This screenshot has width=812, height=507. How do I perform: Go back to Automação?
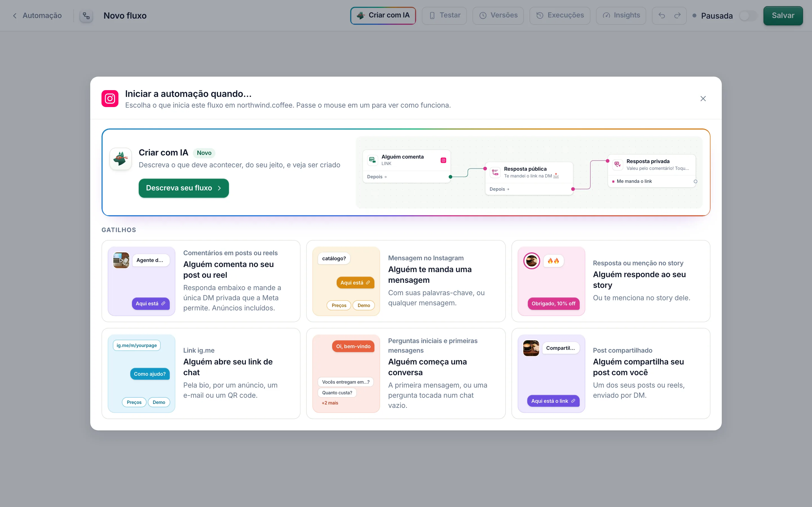tap(37, 16)
